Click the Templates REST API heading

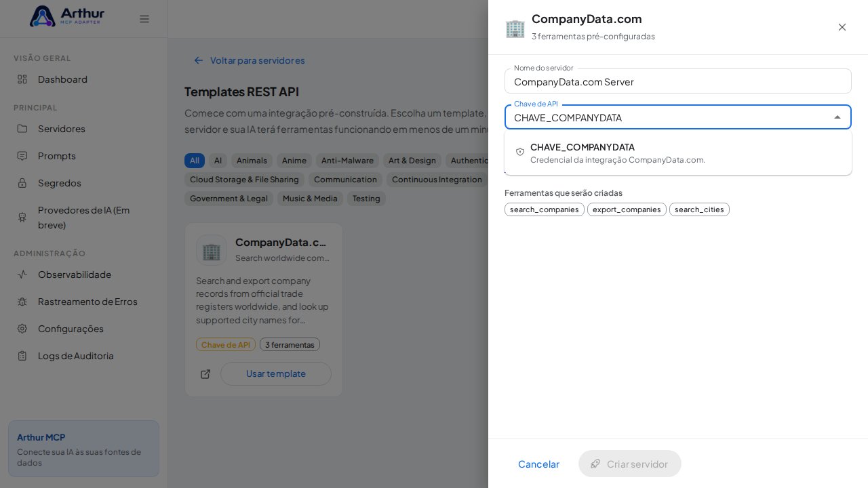coord(241,91)
